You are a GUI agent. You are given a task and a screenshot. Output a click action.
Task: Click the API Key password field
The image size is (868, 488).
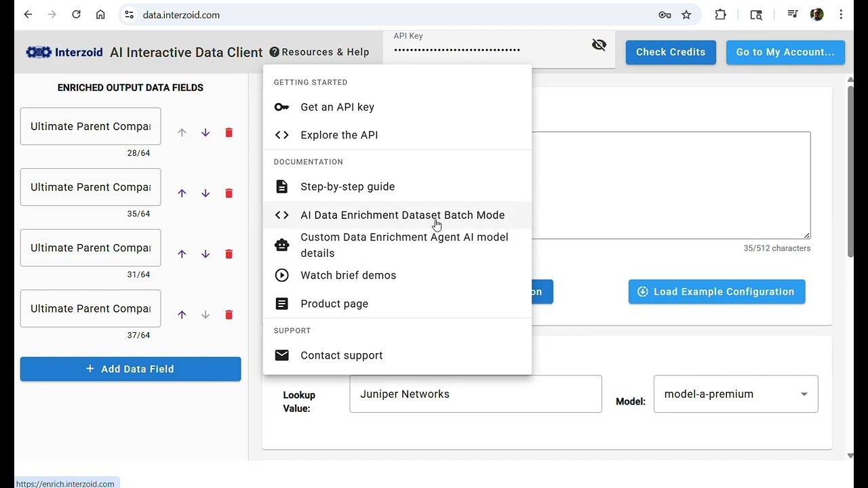pyautogui.click(x=485, y=49)
